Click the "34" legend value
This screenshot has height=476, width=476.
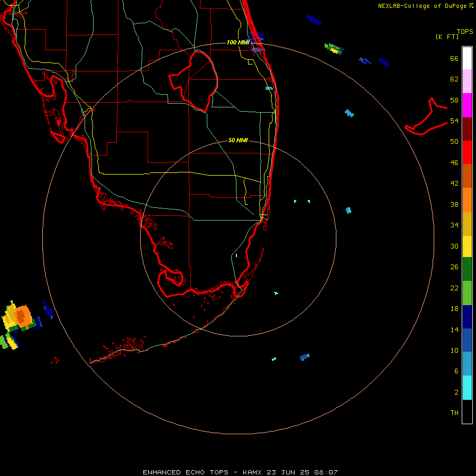(x=454, y=225)
